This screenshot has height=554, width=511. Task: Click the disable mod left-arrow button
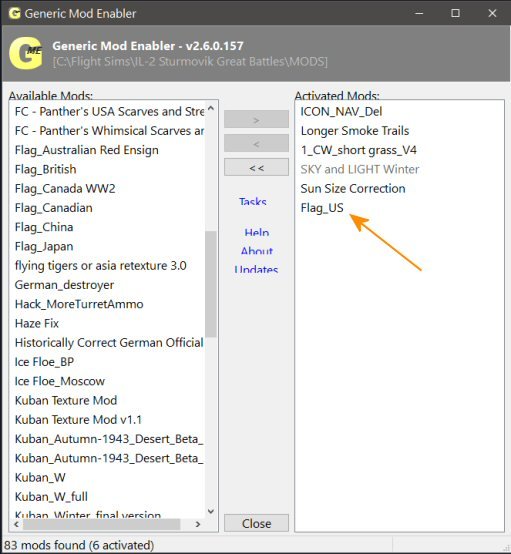[256, 143]
